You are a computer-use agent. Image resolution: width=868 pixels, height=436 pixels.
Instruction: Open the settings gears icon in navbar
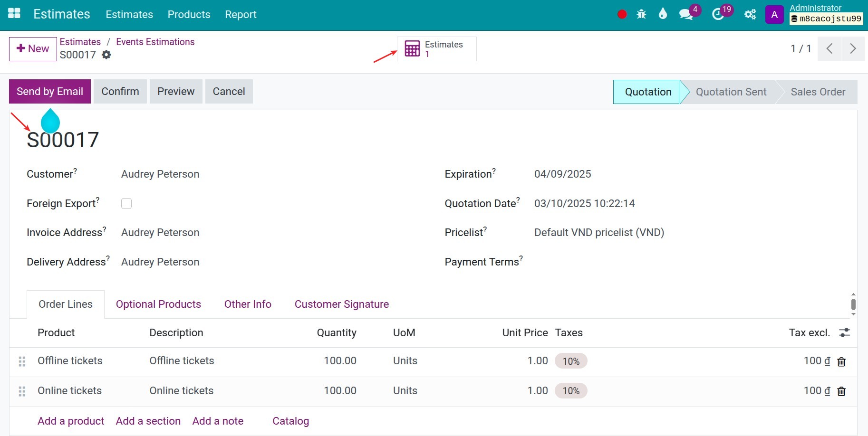point(750,14)
